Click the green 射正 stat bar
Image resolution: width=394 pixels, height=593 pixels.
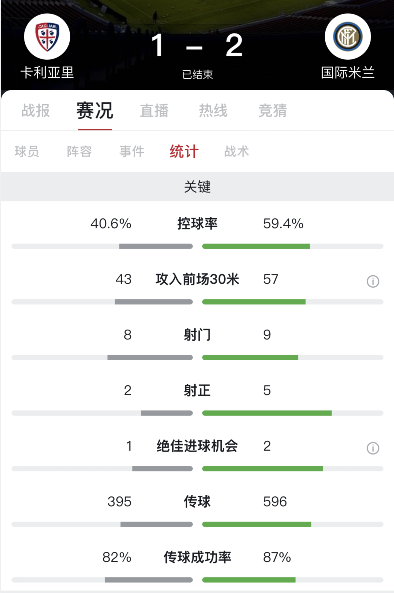(x=267, y=413)
